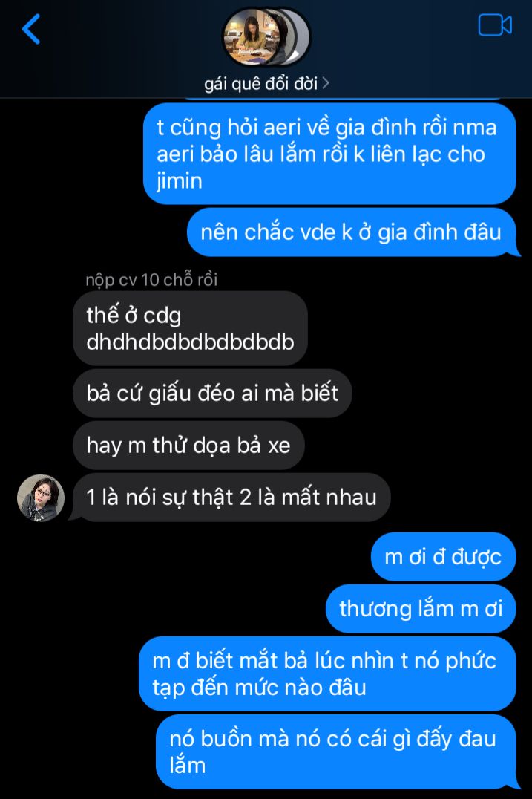Open group name "gái quê đổi đời"
532x799 pixels.
[260, 83]
